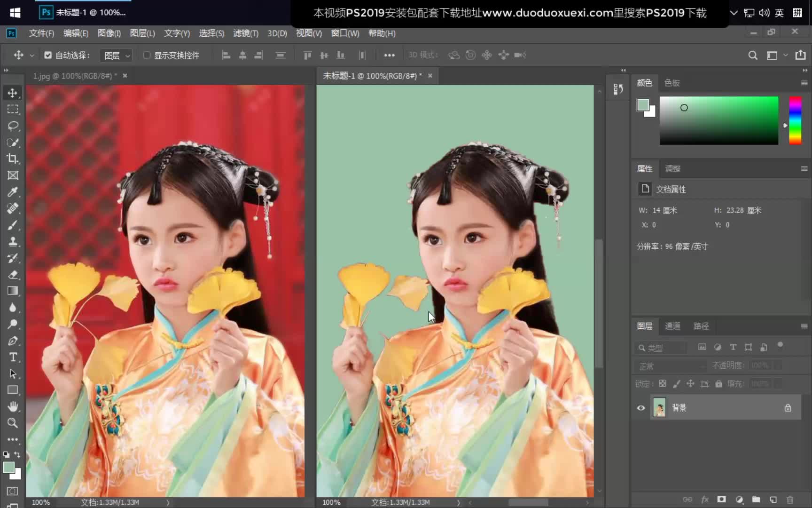Enable Show Transform Controls checkbox

(147, 55)
